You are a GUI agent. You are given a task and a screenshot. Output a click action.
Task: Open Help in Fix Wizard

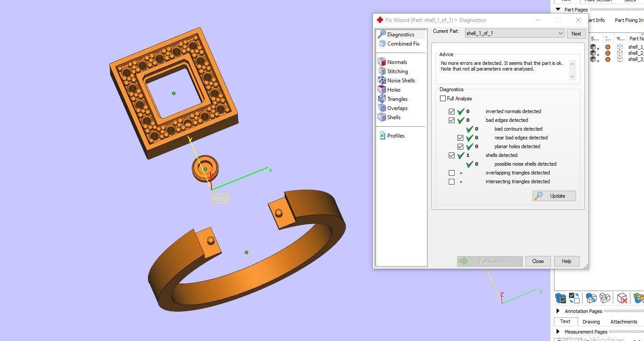point(566,261)
